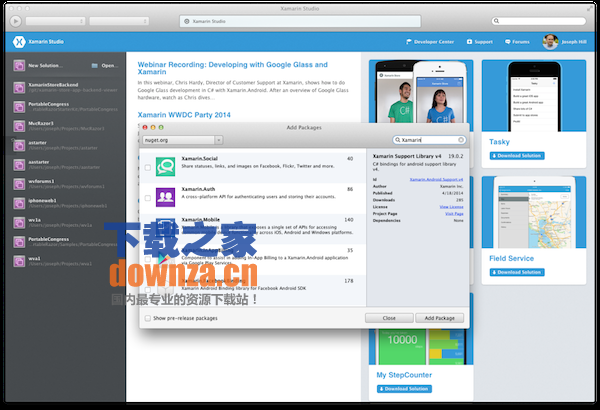
Task: Select the MvcRazor3 solution name
Action: point(41,123)
